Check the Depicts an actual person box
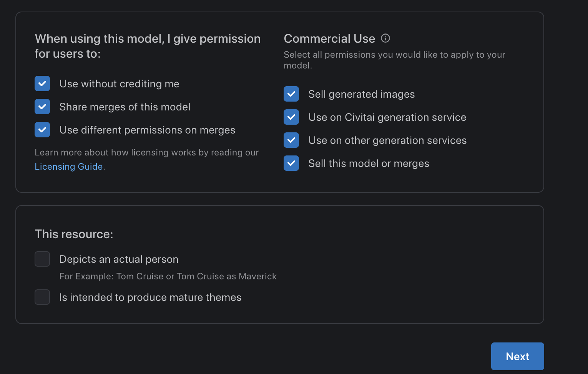 pyautogui.click(x=42, y=259)
